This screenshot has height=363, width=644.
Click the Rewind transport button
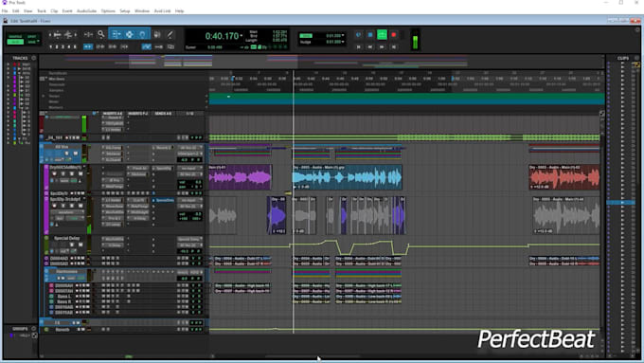click(370, 47)
